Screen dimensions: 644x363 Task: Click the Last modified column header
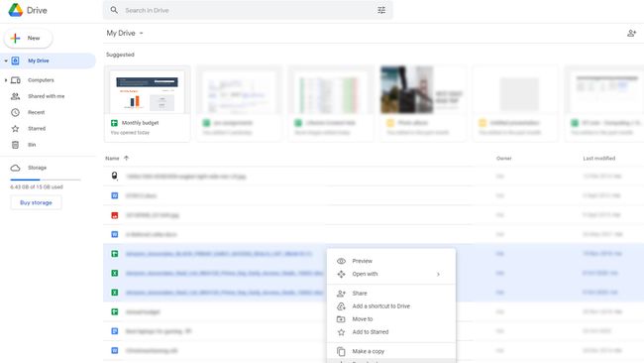tap(598, 159)
